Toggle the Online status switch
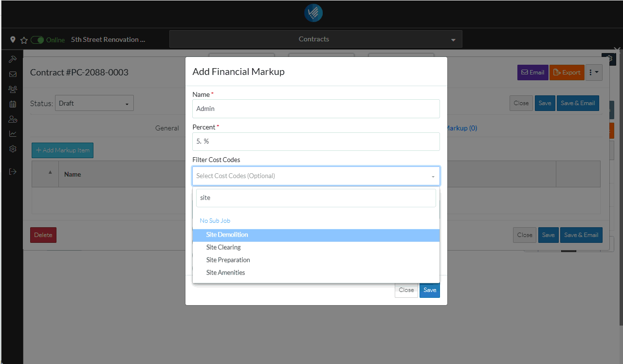 (x=37, y=40)
